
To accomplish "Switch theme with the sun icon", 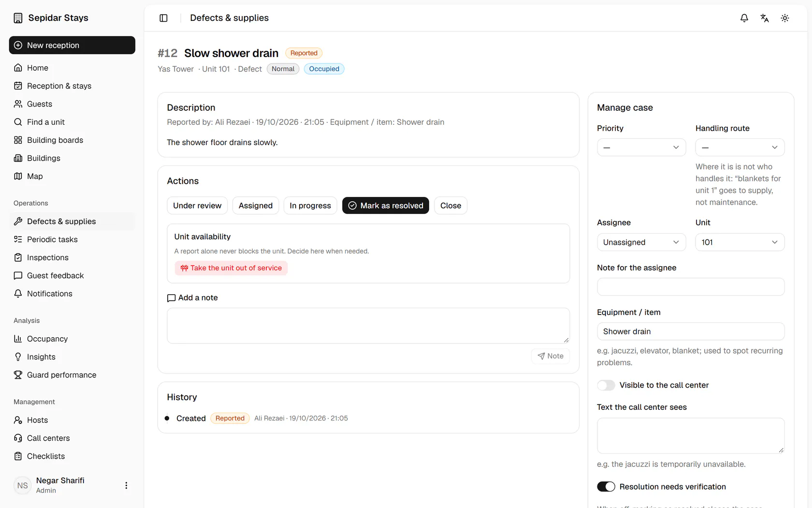I will pos(785,18).
